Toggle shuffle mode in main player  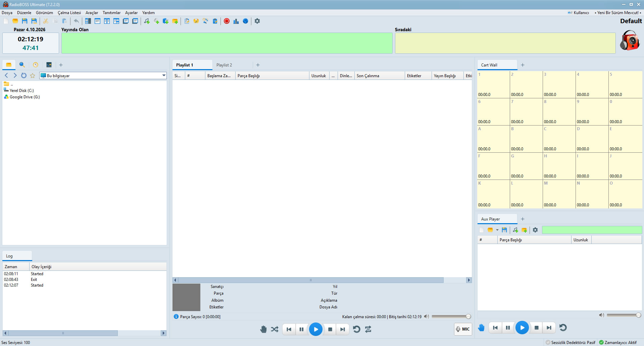pyautogui.click(x=275, y=329)
